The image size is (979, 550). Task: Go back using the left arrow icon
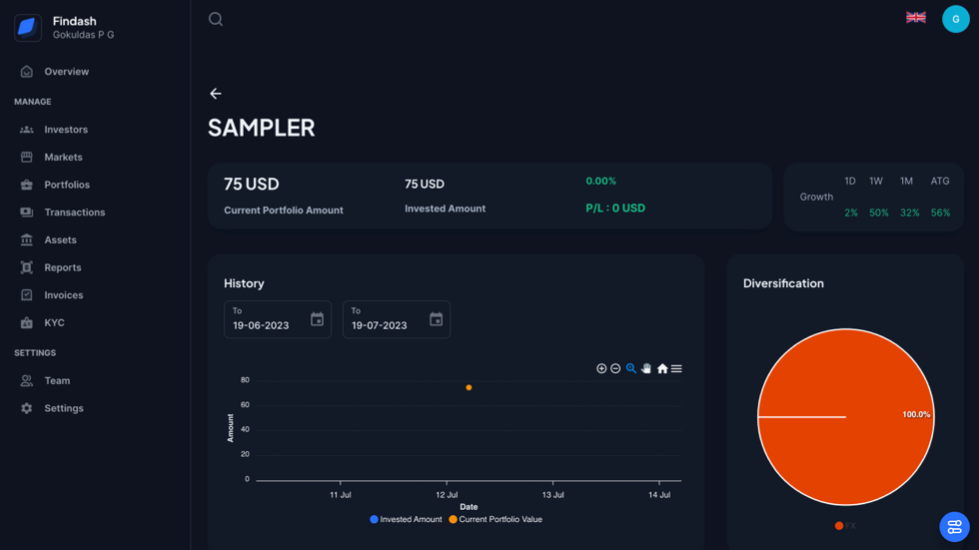point(215,93)
